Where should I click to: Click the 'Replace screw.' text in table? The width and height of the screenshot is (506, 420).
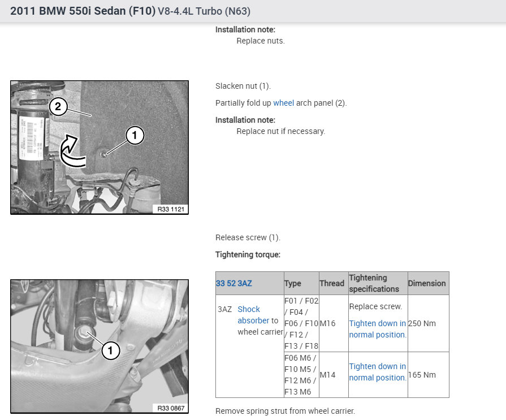tap(375, 306)
